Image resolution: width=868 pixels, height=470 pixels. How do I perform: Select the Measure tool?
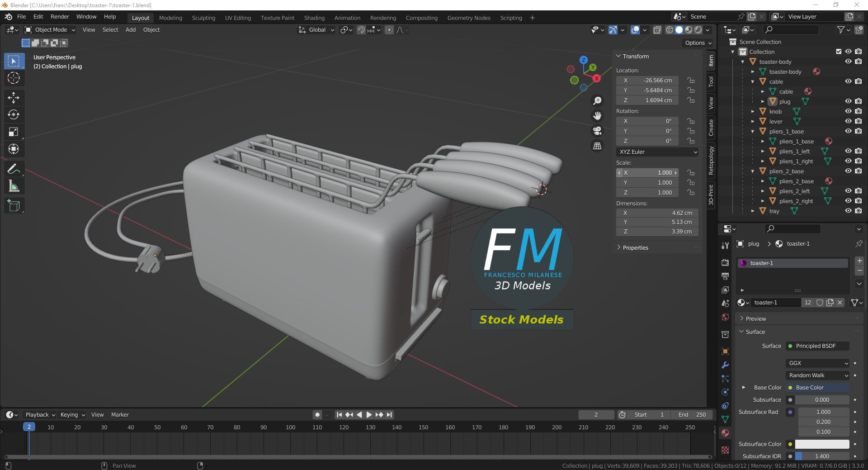tap(14, 186)
